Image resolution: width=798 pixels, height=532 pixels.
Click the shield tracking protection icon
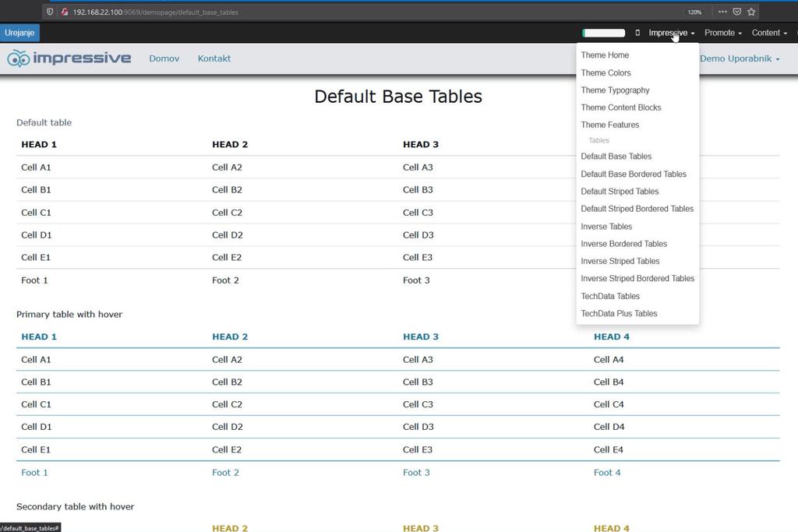click(x=50, y=12)
